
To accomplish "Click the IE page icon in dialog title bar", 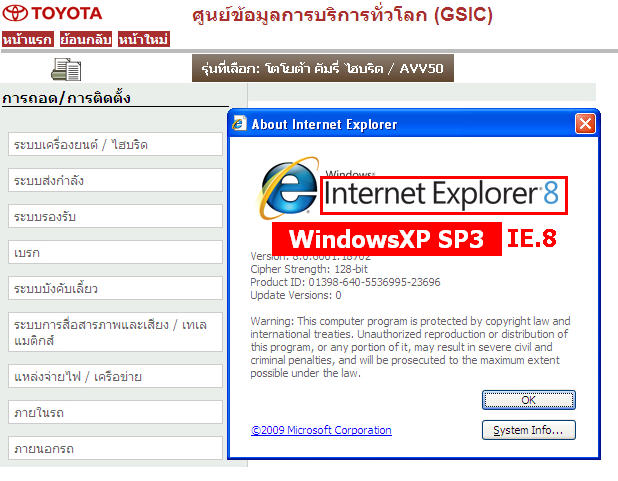I will tap(239, 123).
